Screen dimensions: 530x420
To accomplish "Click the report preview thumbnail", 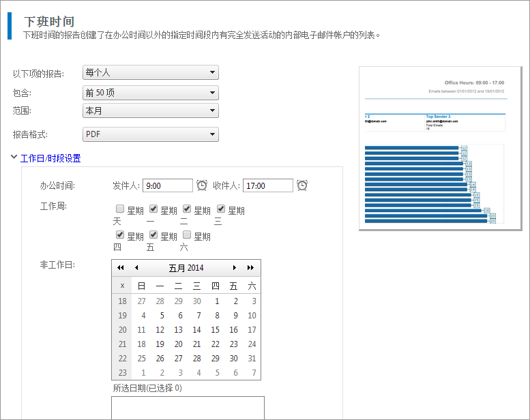I will tap(439, 148).
